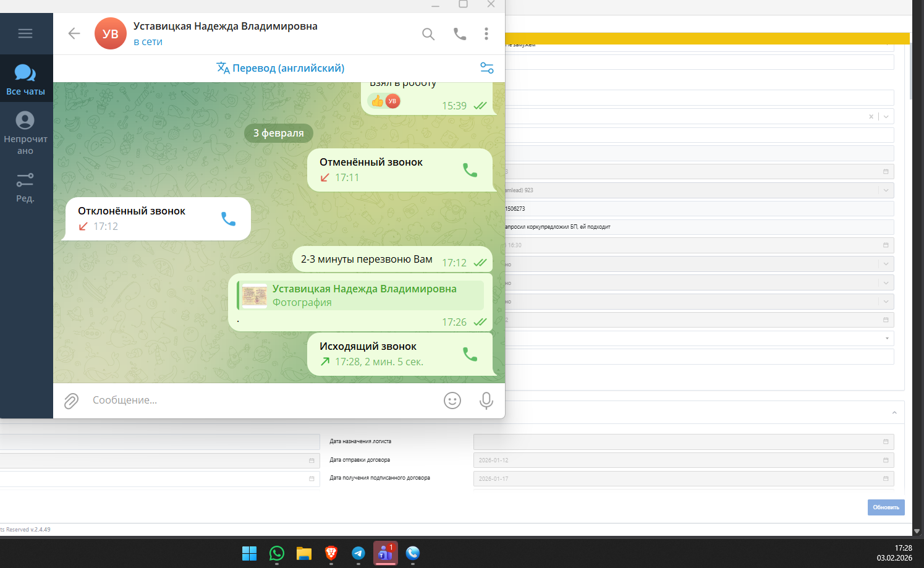Screen dimensions: 924x568
Task: Open the УВ contact avatar profile
Action: click(x=111, y=33)
